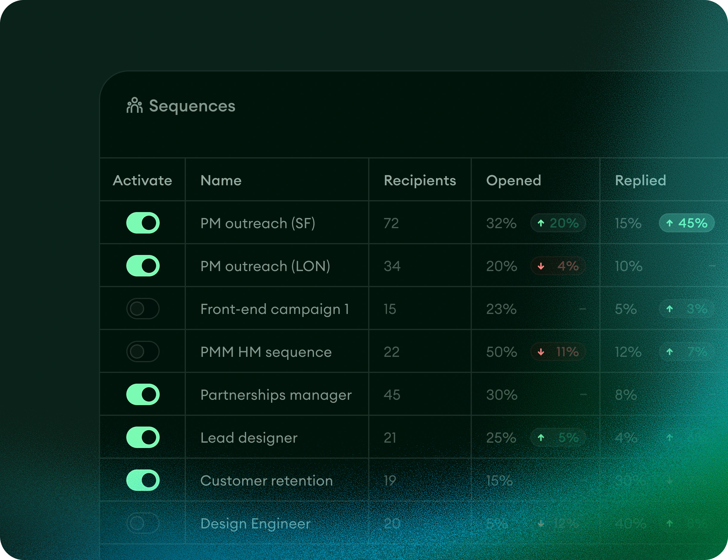728x560 pixels.
Task: Click opened value 15% for Customer retention
Action: point(499,480)
